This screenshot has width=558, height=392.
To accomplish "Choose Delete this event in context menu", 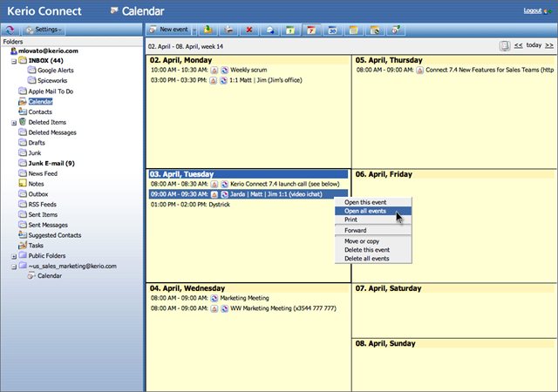I will [x=373, y=250].
